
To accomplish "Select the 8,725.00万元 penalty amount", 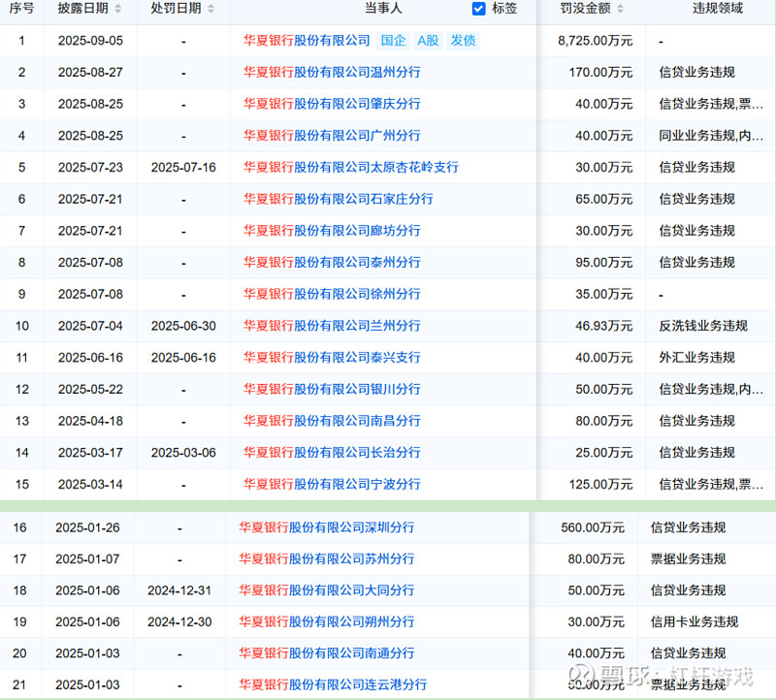I will pyautogui.click(x=596, y=41).
